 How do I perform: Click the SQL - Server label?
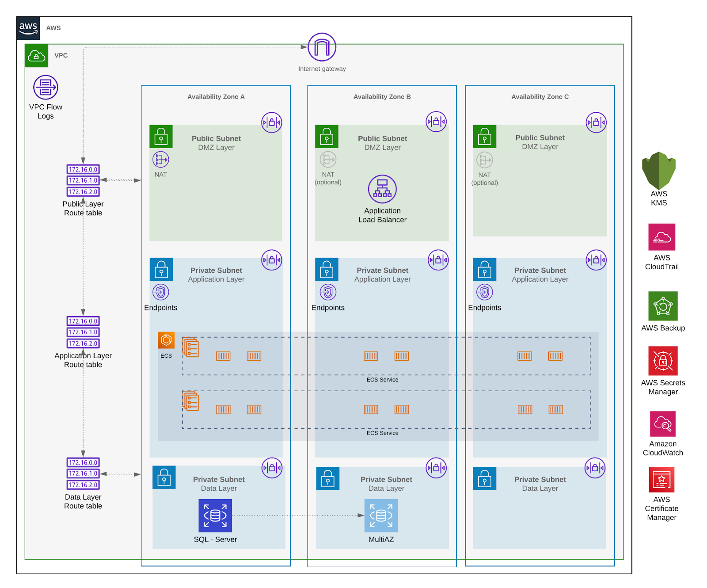click(x=215, y=539)
